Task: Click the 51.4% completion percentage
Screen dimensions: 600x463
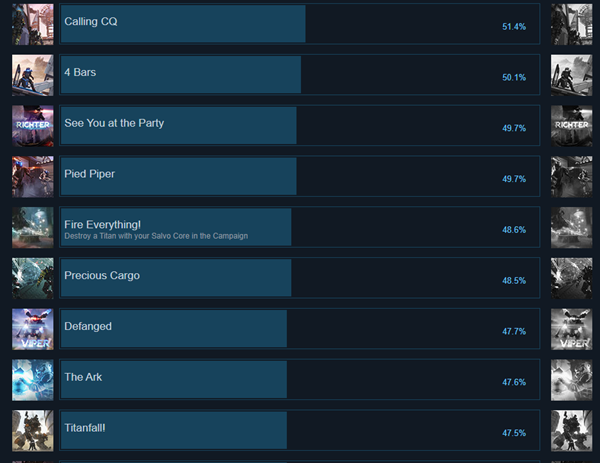Action: (514, 27)
